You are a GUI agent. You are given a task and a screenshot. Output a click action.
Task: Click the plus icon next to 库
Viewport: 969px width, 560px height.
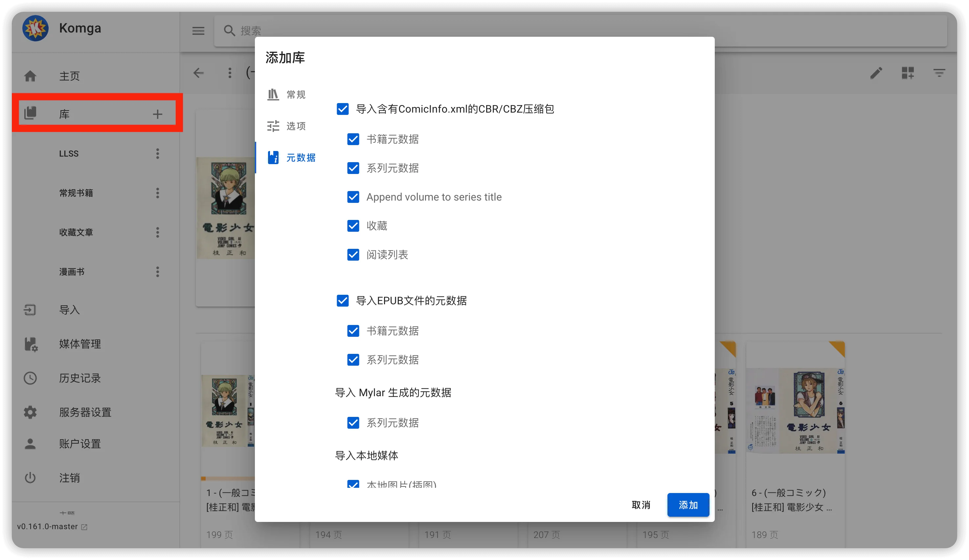tap(157, 114)
